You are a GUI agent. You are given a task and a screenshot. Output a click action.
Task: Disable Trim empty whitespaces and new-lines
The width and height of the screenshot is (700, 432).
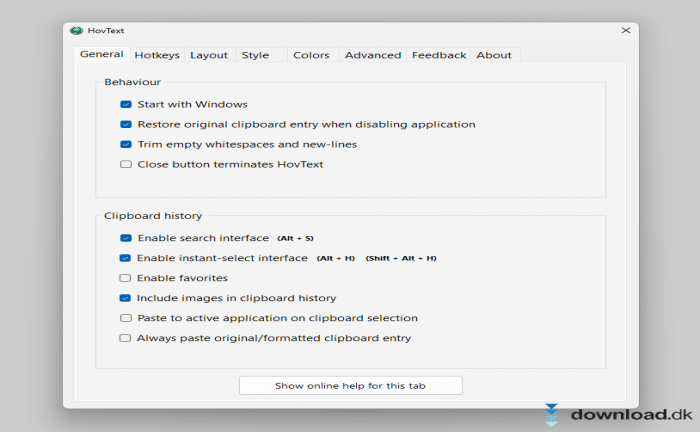coord(126,145)
